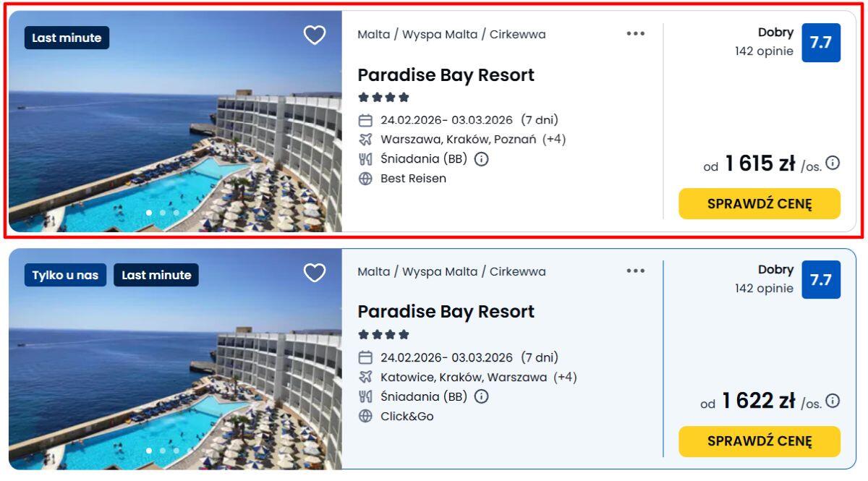Click info icon next to Śniadania in first offer
Viewport: 868px width, 481px height.
(481, 159)
